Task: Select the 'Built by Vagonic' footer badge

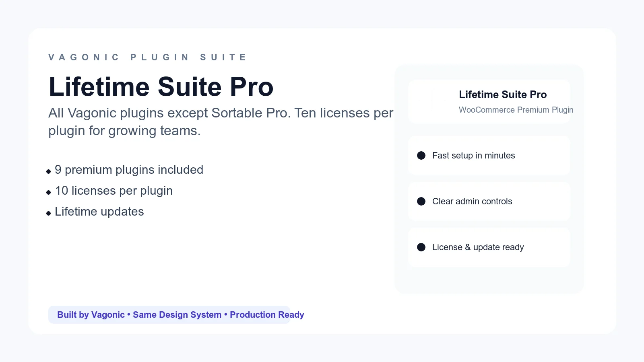Action: pyautogui.click(x=169, y=315)
